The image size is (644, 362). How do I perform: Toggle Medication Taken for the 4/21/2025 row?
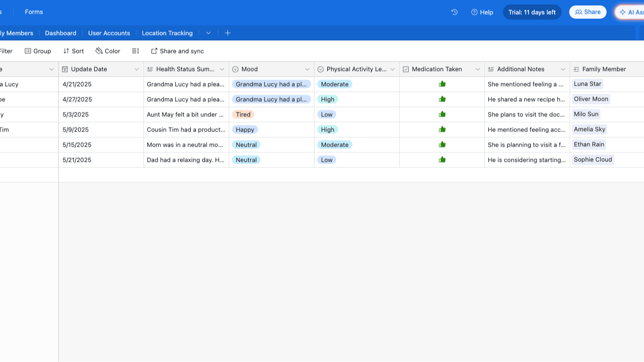[x=442, y=84]
